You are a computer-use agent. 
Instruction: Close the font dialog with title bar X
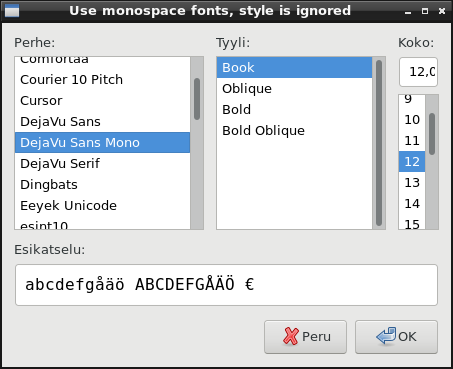pyautogui.click(x=442, y=11)
